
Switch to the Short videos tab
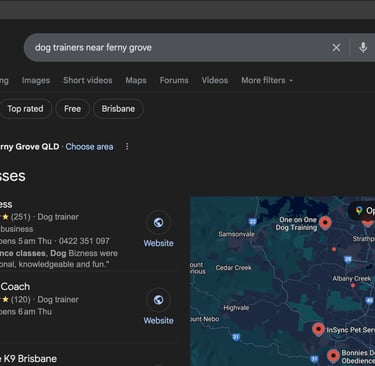88,80
